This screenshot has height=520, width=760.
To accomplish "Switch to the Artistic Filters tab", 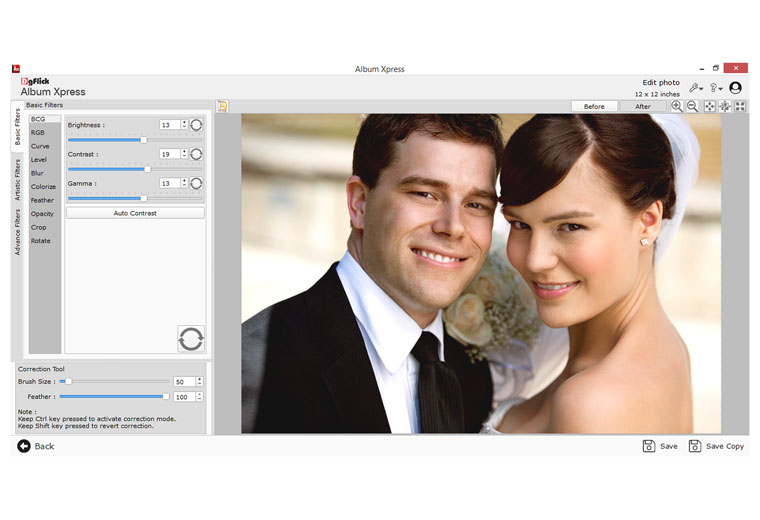I will pyautogui.click(x=17, y=180).
